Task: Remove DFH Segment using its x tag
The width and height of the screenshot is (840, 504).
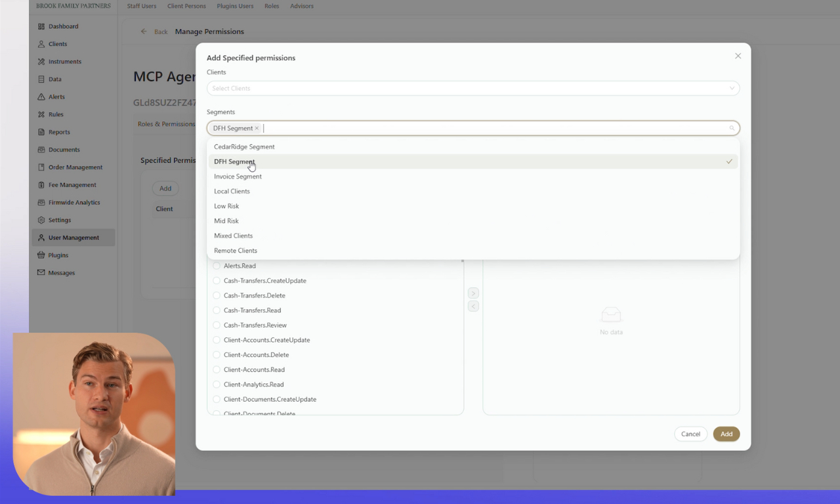Action: 257,128
